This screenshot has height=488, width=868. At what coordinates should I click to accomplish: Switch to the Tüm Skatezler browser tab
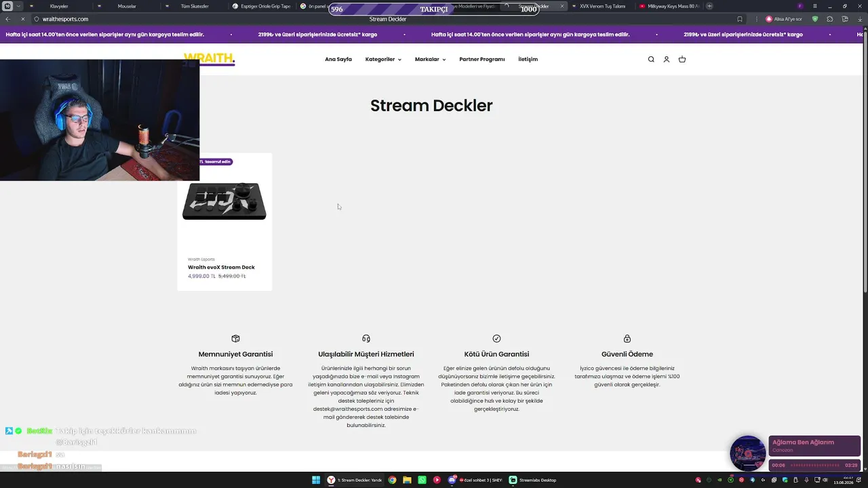pos(194,6)
